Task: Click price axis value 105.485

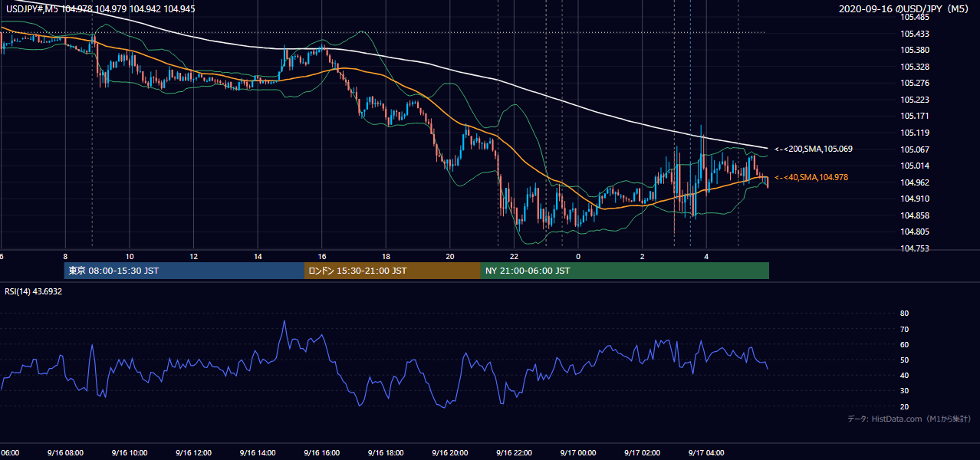Action: click(914, 17)
